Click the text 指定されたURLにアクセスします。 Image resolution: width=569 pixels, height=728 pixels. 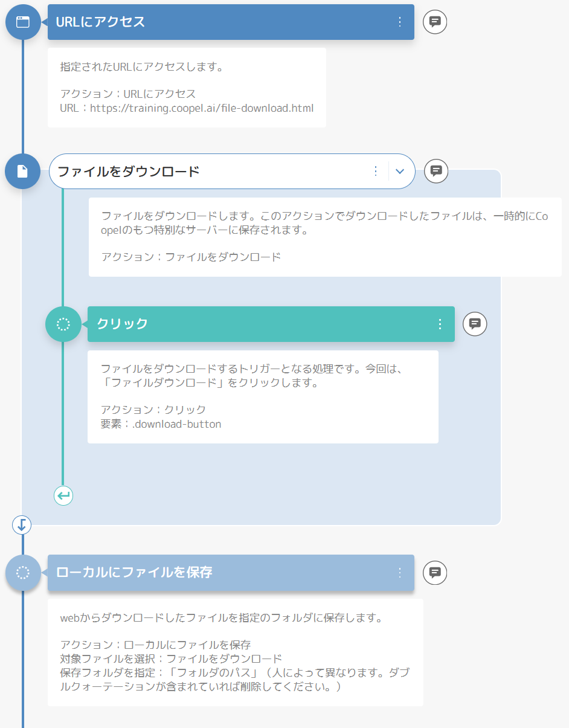[x=142, y=67]
